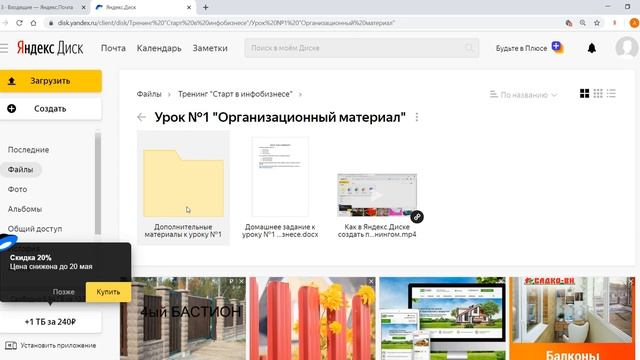Click the search magnifier icon
640x360 pixels.
click(469, 48)
